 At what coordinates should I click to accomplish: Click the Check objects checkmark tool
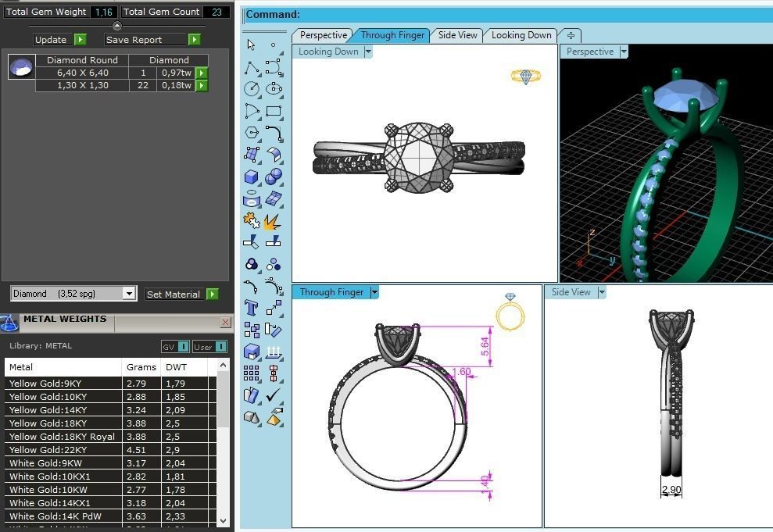click(x=273, y=395)
